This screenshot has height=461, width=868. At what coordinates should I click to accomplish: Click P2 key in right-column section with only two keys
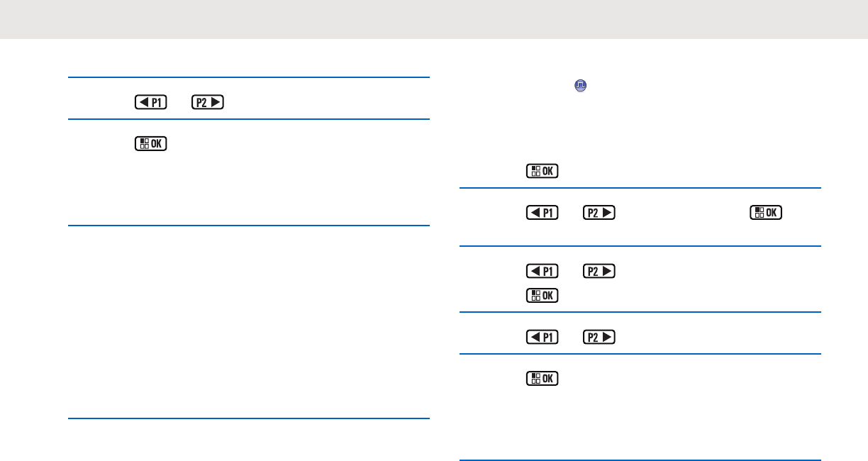click(599, 336)
